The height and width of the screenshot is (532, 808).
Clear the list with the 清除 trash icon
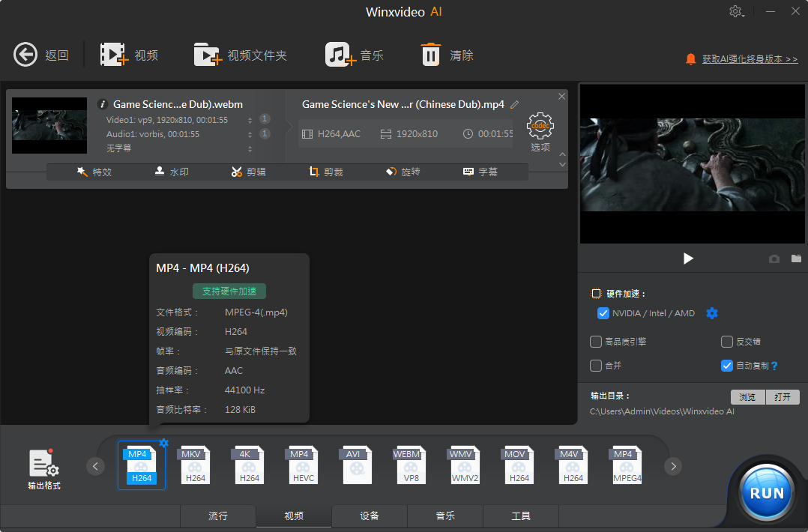pos(431,55)
